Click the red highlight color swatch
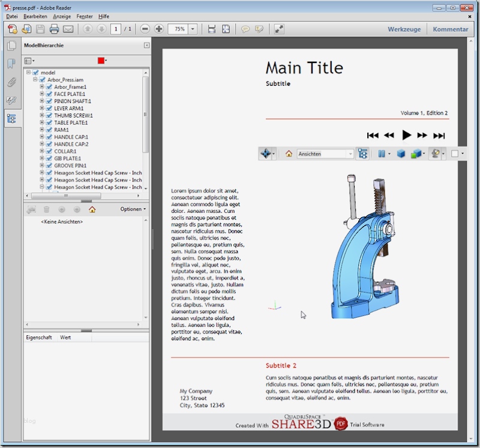The width and height of the screenshot is (480, 448). 101,61
